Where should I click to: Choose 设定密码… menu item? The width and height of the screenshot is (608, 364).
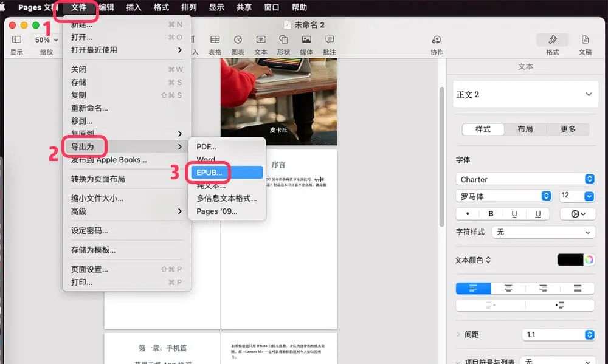(126, 231)
